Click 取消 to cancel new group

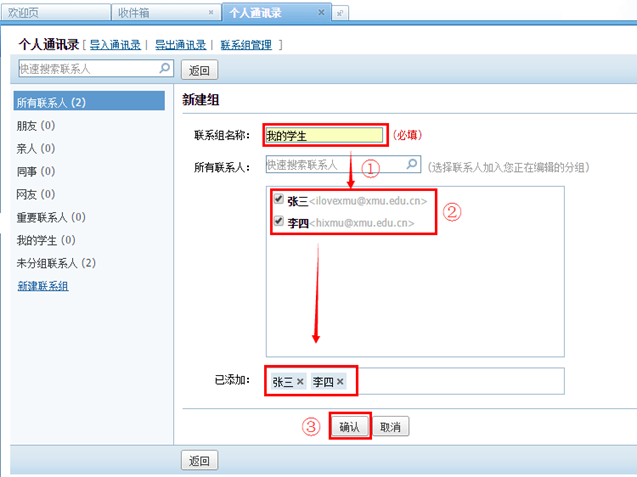390,426
